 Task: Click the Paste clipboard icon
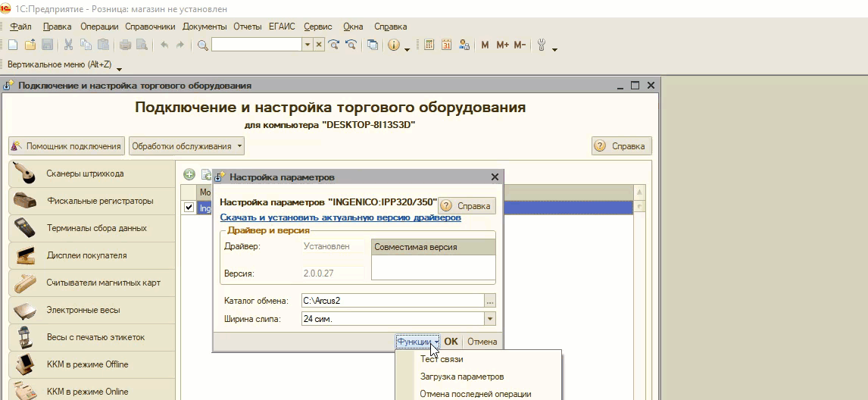[x=103, y=45]
